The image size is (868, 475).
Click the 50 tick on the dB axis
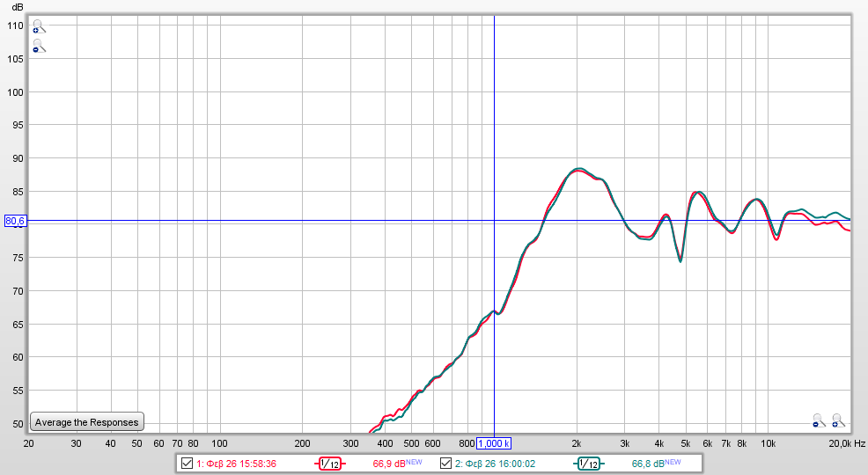(x=18, y=424)
